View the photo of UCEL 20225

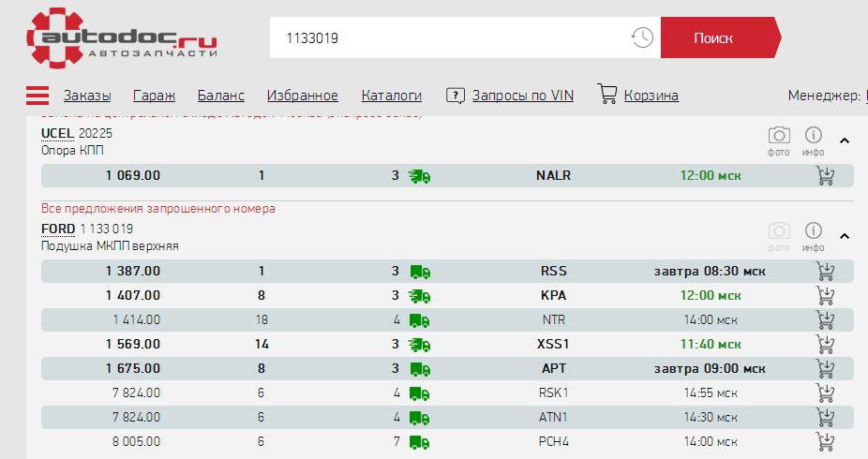[779, 141]
